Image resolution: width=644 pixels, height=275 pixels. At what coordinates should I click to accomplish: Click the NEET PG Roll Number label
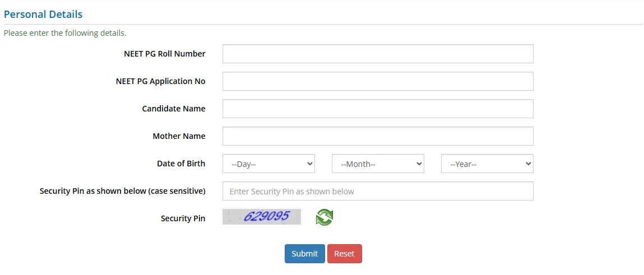[164, 54]
